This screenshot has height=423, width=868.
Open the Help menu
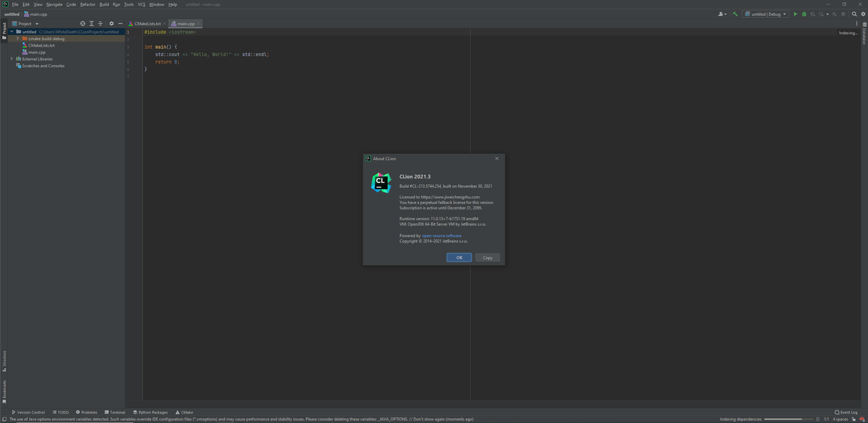point(173,4)
